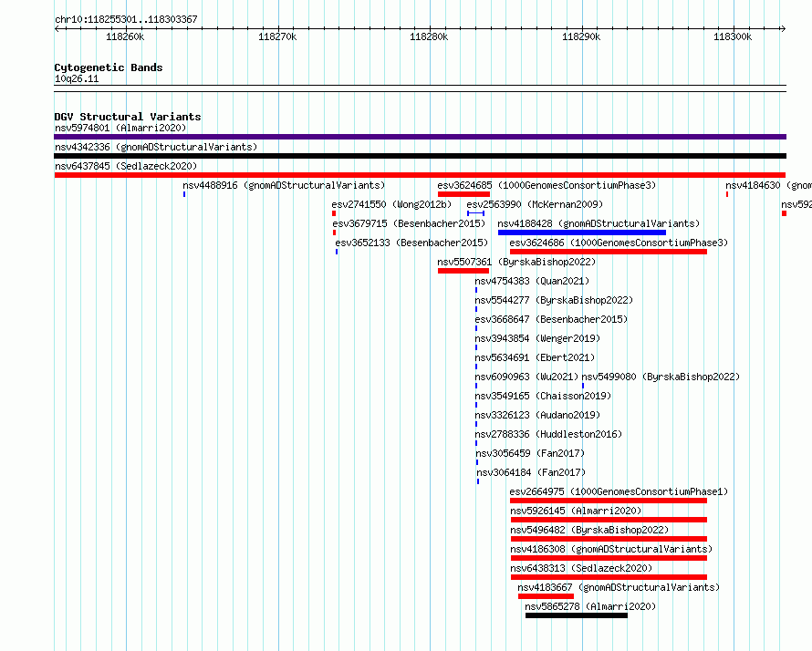The height and width of the screenshot is (651, 812).
Task: Open nsv3056459 (Fan2017) label
Action: coord(530,453)
